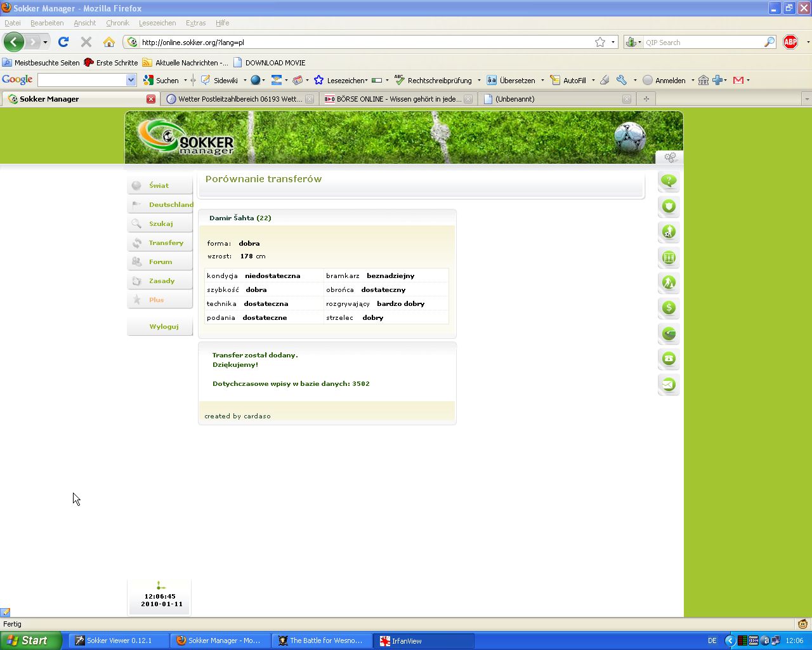812x650 pixels.
Task: Open Sokker Viewer from the taskbar
Action: click(119, 640)
